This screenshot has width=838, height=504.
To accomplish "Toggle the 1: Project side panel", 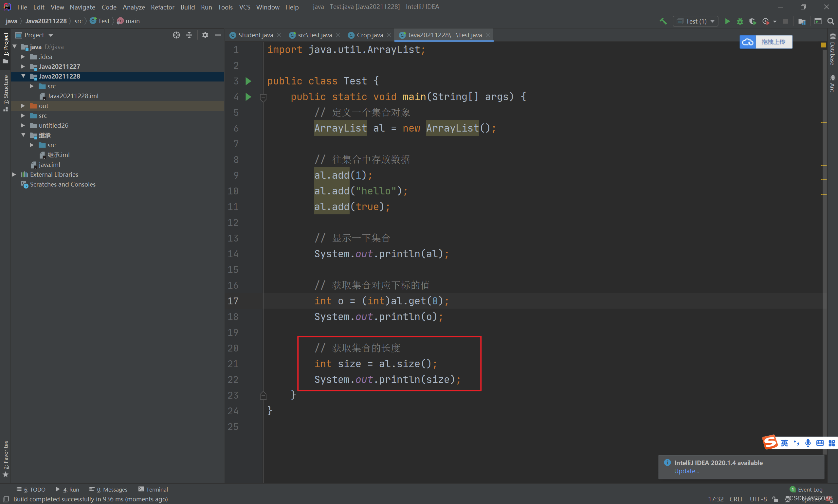I will (x=6, y=47).
